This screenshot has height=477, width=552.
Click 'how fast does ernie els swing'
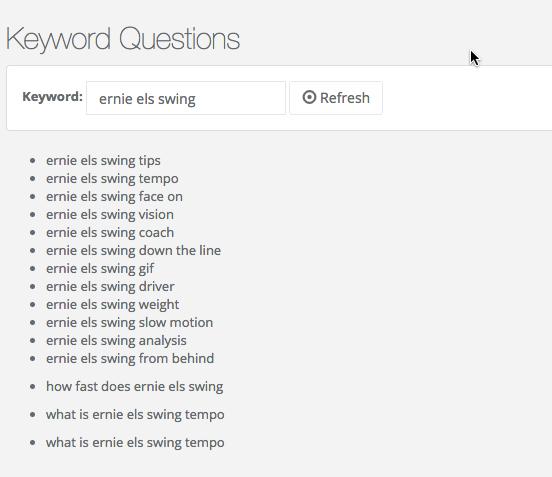134,386
